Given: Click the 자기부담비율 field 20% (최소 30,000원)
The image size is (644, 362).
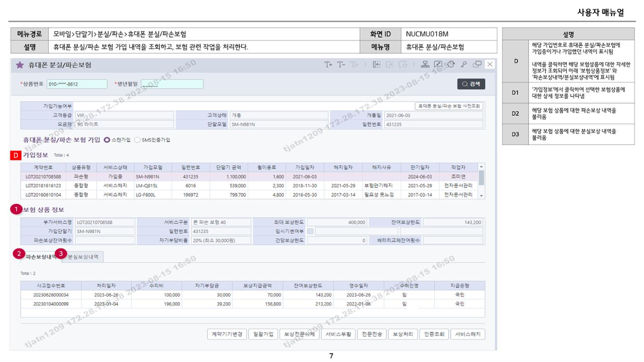Looking at the screenshot, I should coord(221,240).
